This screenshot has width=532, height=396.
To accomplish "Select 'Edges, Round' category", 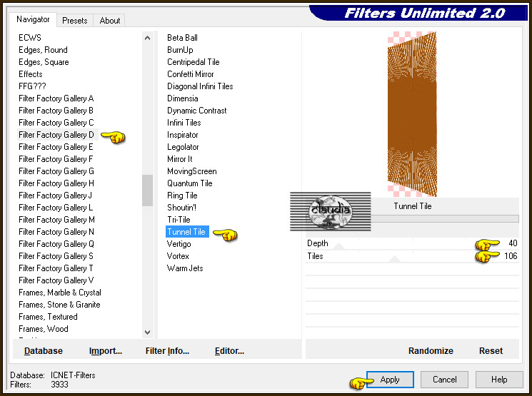I will click(x=43, y=50).
